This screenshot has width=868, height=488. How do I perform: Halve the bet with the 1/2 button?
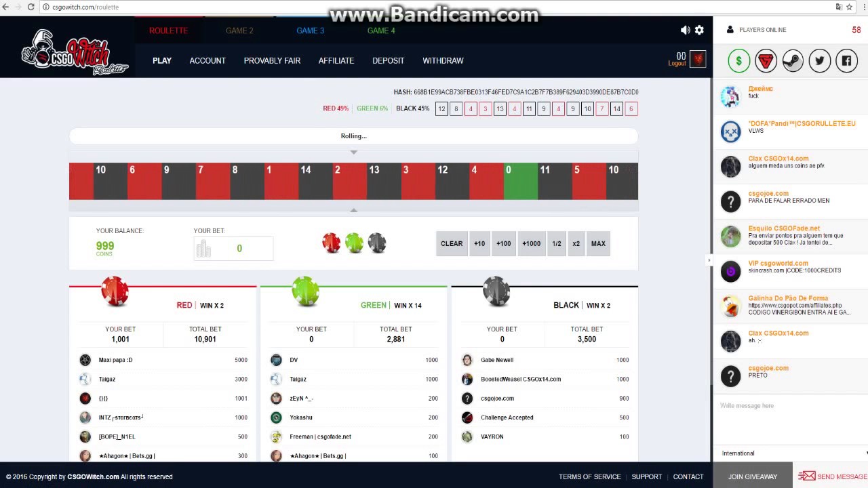[557, 243]
